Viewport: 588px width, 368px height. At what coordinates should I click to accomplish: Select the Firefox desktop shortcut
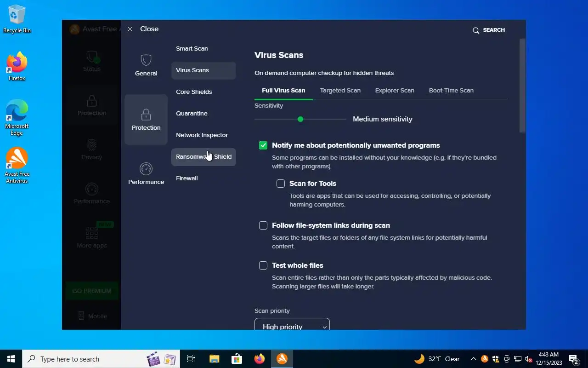pos(17,67)
